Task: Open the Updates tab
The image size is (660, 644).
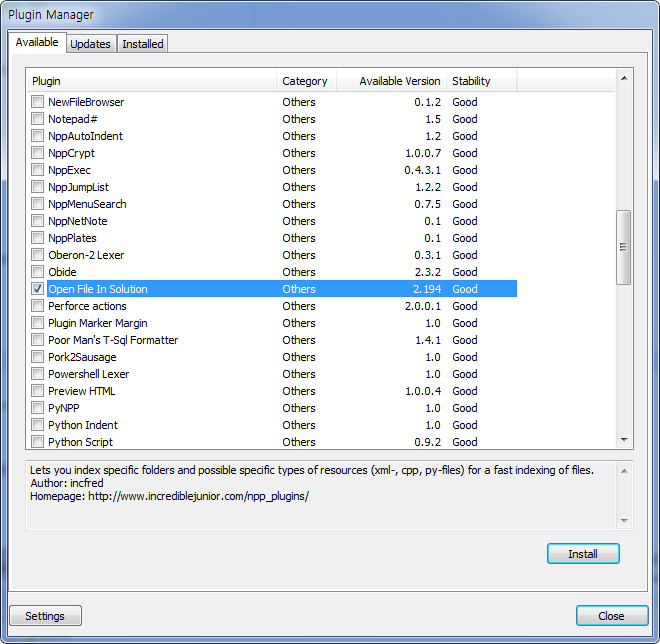Action: pos(90,44)
